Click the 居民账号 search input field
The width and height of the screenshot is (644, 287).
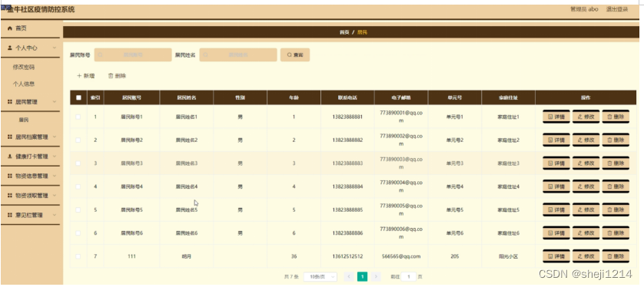[133, 55]
